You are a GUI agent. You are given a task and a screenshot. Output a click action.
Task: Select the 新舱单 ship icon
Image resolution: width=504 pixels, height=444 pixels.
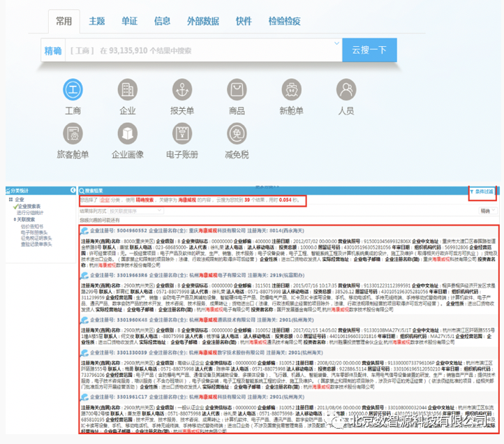(292, 89)
